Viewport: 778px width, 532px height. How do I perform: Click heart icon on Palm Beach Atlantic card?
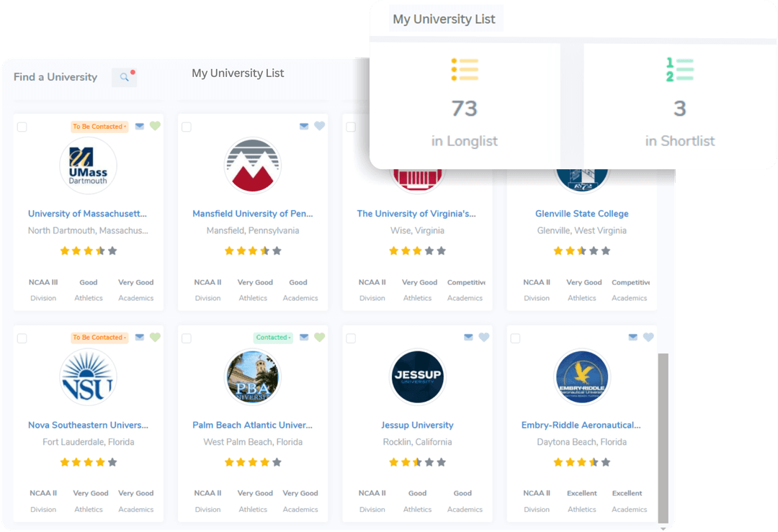click(320, 337)
